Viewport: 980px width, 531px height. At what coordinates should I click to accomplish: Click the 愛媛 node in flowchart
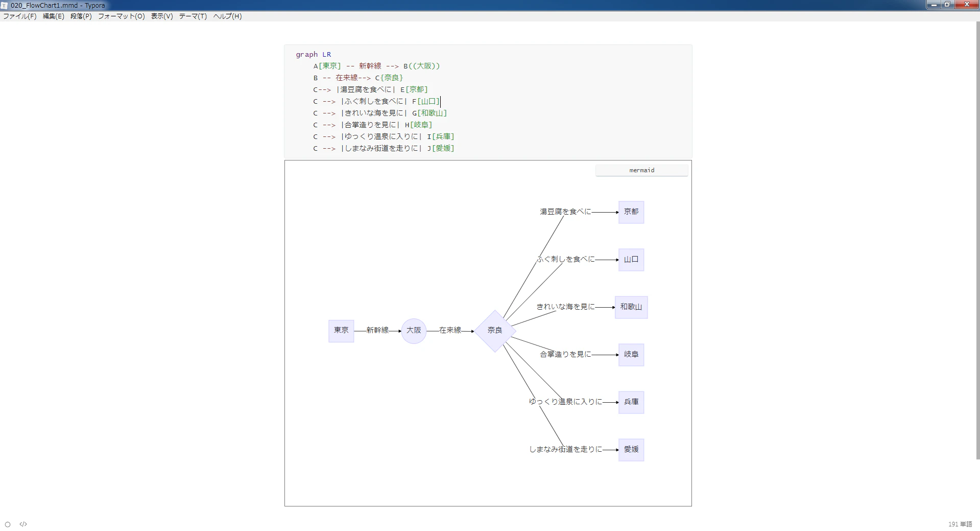pyautogui.click(x=631, y=450)
